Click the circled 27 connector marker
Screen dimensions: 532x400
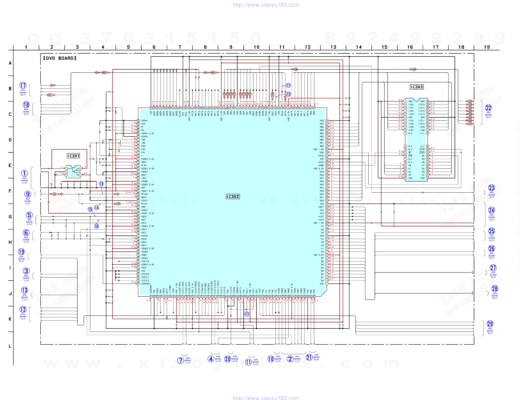tap(493, 268)
